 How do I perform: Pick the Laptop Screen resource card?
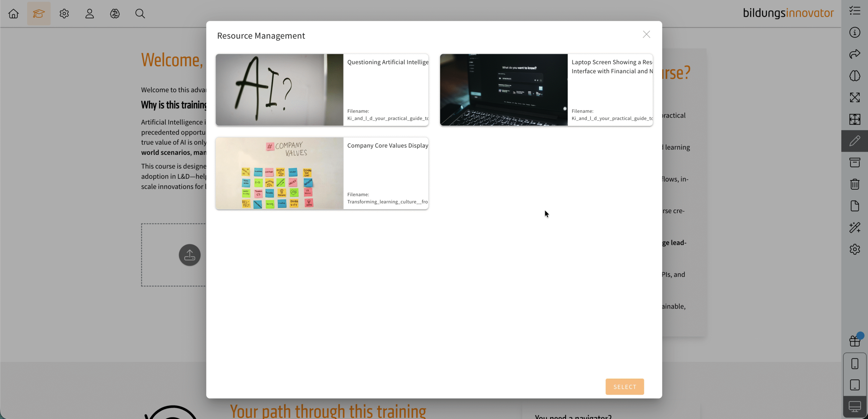tap(546, 90)
